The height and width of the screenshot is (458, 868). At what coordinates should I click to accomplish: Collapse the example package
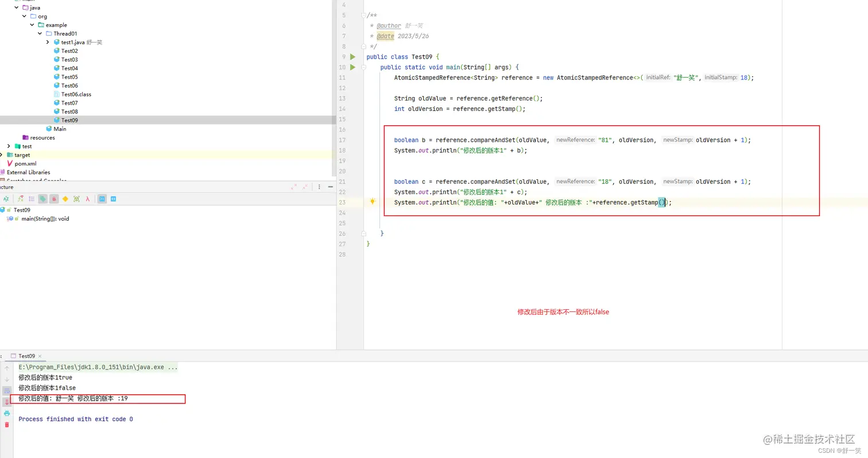(x=33, y=25)
